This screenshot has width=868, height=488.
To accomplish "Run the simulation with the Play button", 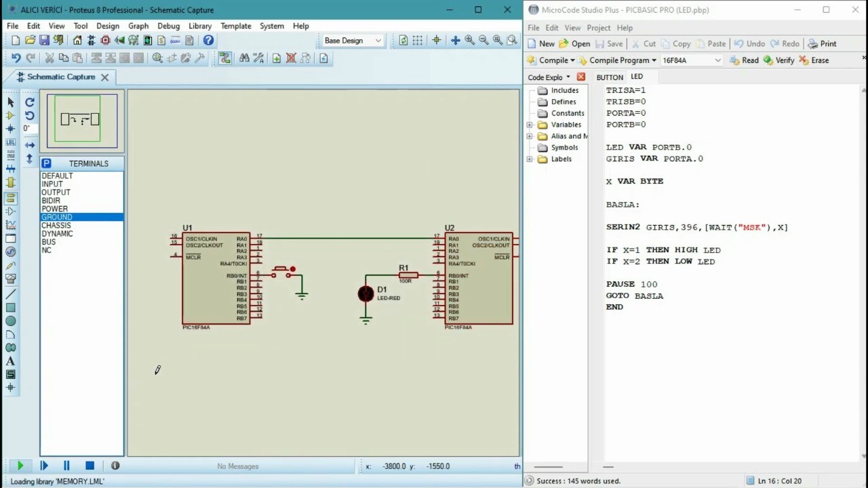I will [x=20, y=466].
